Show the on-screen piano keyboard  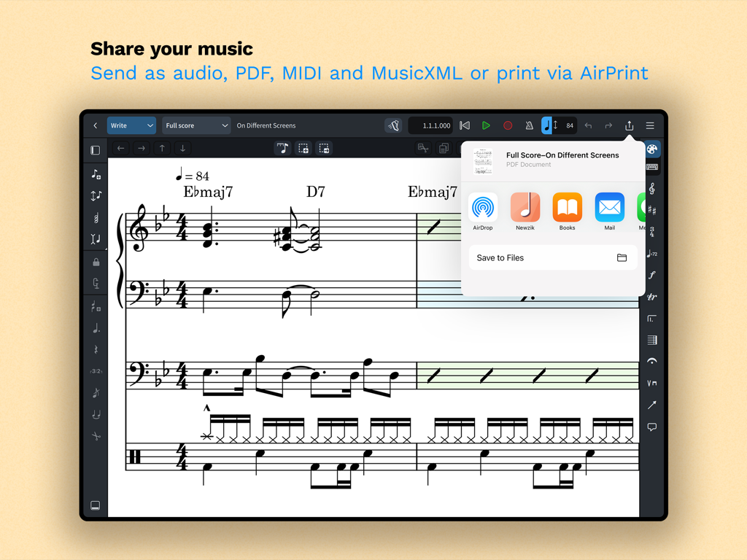tap(651, 167)
